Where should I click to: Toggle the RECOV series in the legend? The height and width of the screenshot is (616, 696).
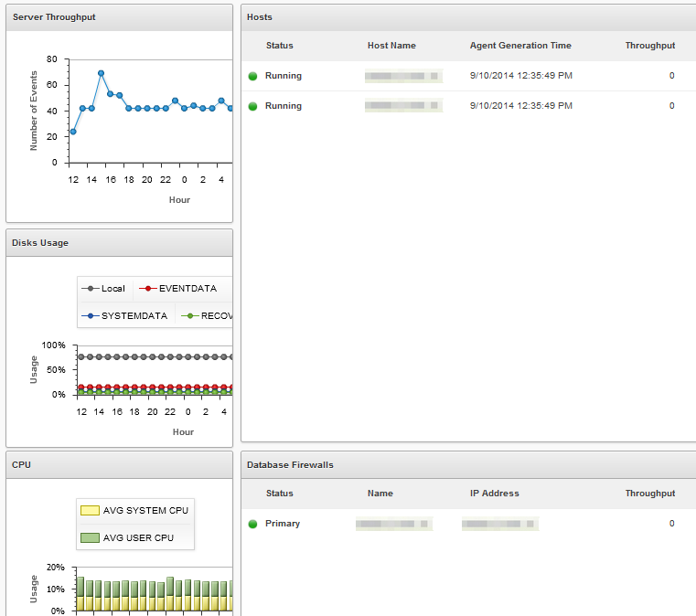[x=207, y=315]
